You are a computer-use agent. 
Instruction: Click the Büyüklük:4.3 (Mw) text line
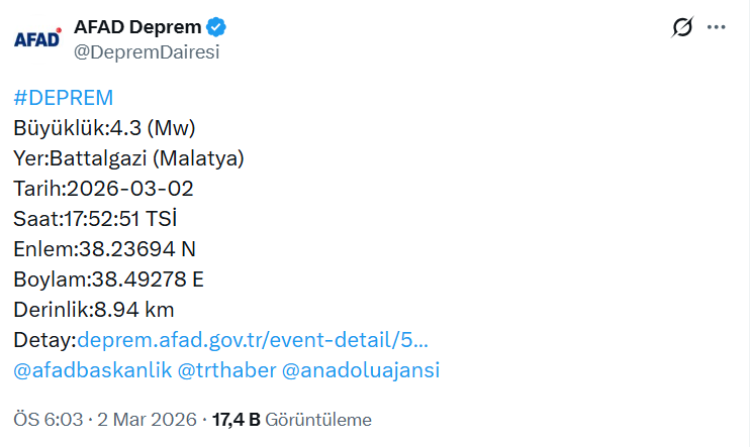(104, 128)
